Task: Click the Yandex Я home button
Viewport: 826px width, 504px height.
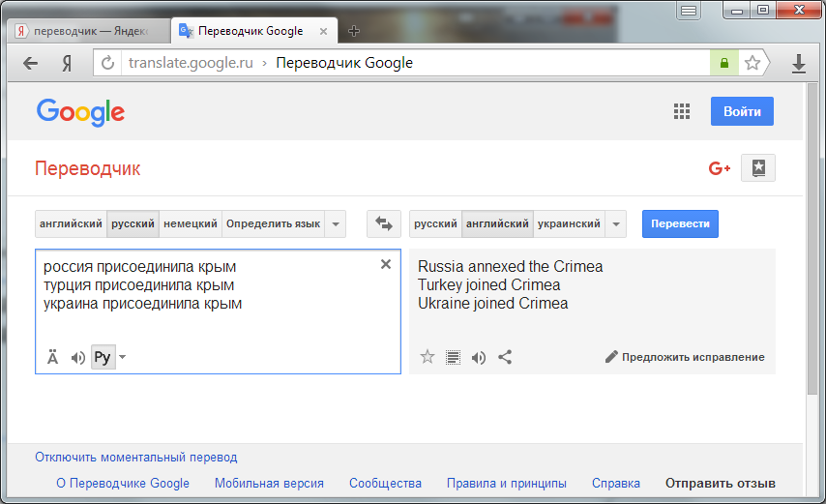Action: click(67, 63)
